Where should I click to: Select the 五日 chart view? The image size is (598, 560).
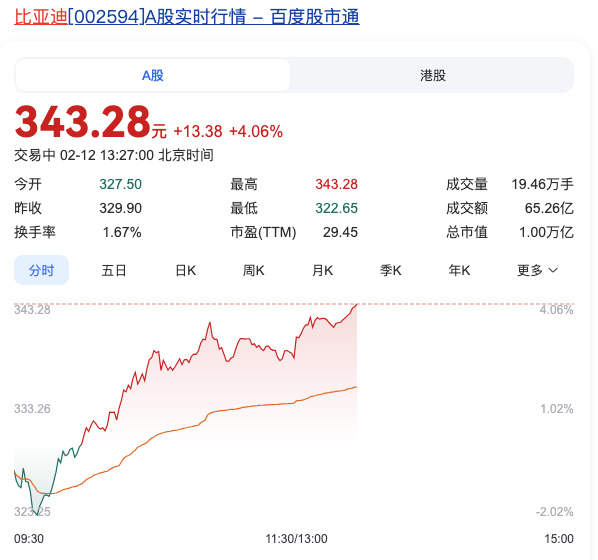click(x=114, y=270)
